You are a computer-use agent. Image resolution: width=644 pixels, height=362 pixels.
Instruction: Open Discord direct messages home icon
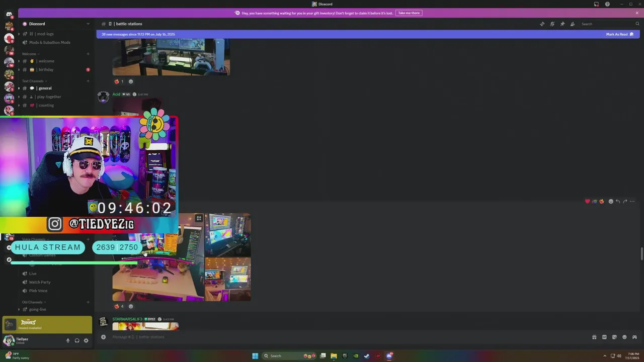[x=9, y=14]
